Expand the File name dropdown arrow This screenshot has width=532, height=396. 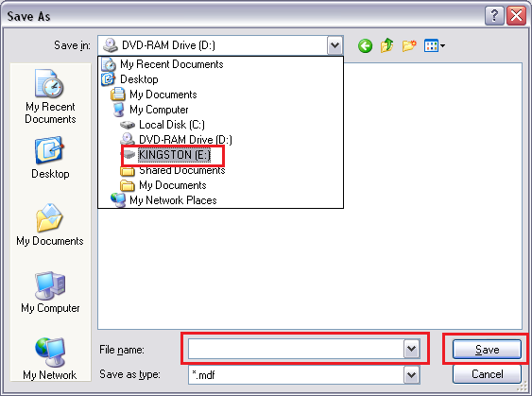412,349
